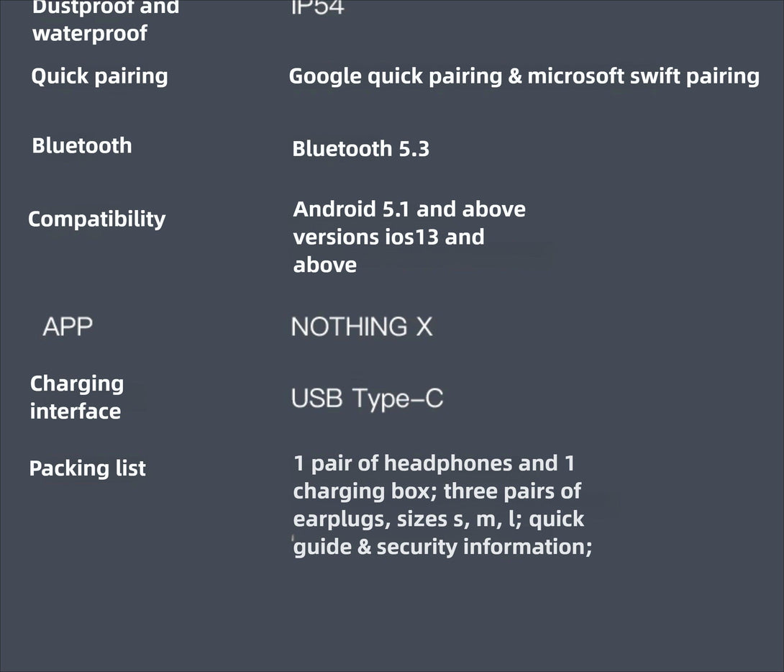The height and width of the screenshot is (672, 784).
Task: Click the "Quick pairing" label
Action: [99, 76]
